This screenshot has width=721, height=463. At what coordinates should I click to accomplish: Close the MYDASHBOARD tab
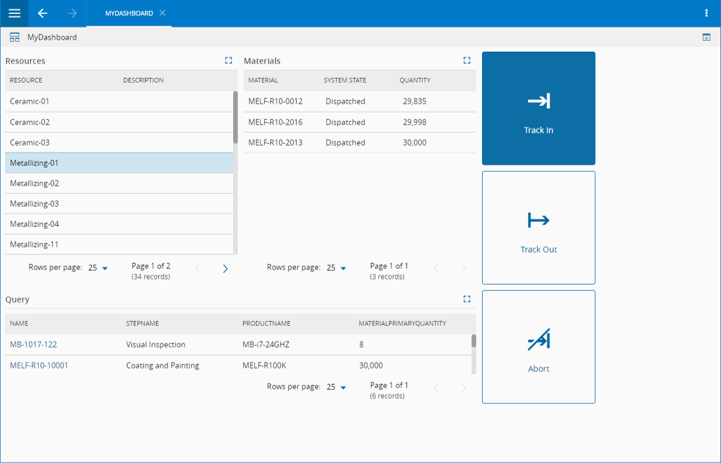click(163, 13)
